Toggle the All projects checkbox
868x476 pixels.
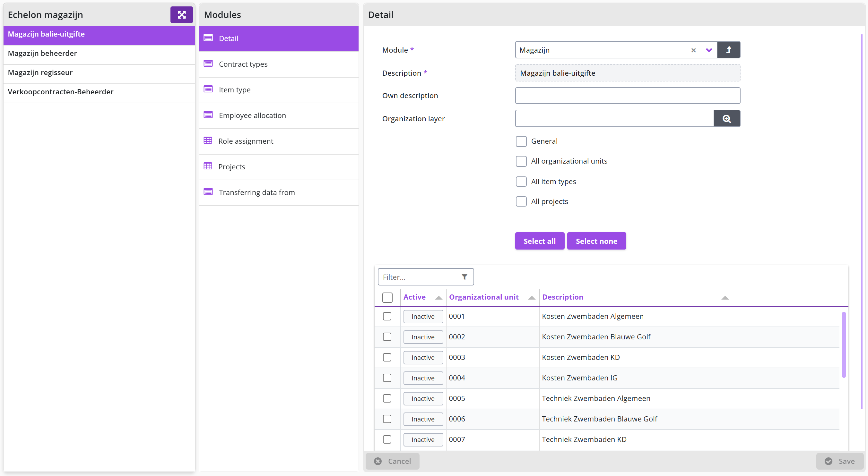point(521,201)
